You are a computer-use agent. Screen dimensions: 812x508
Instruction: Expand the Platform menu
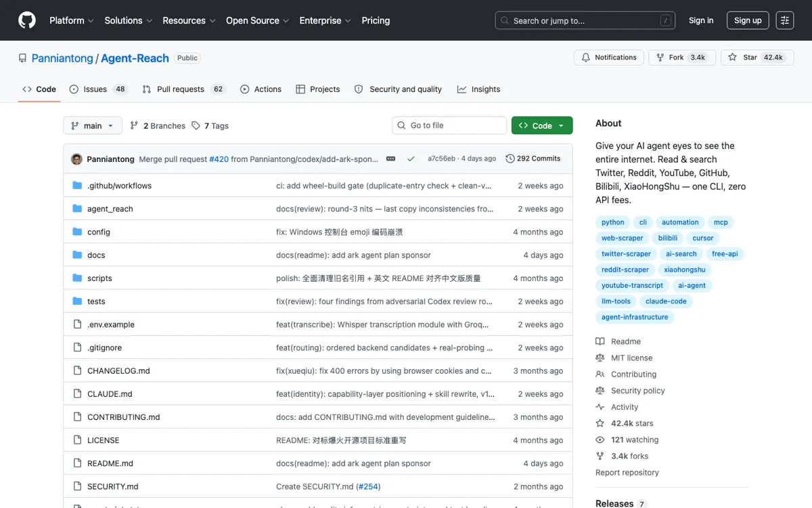tap(72, 20)
